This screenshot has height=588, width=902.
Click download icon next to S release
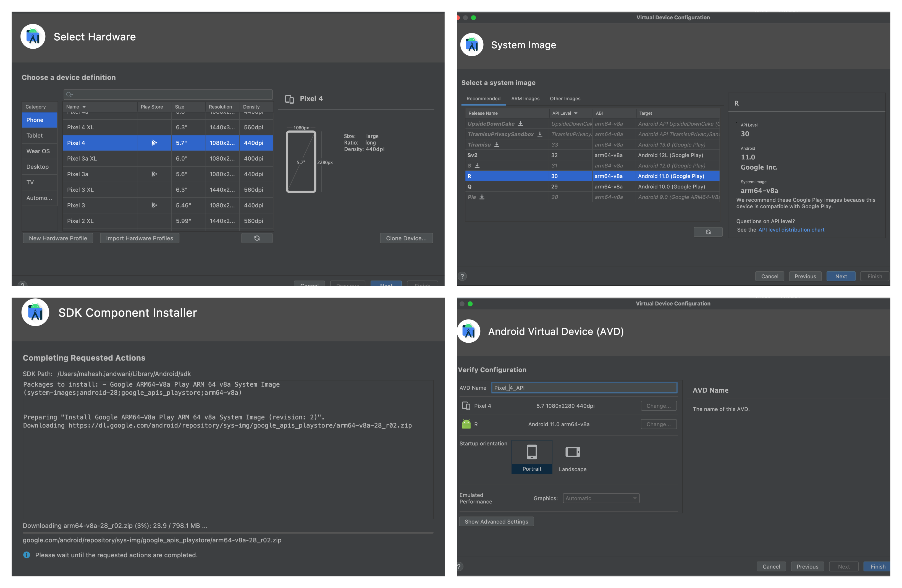click(x=477, y=166)
